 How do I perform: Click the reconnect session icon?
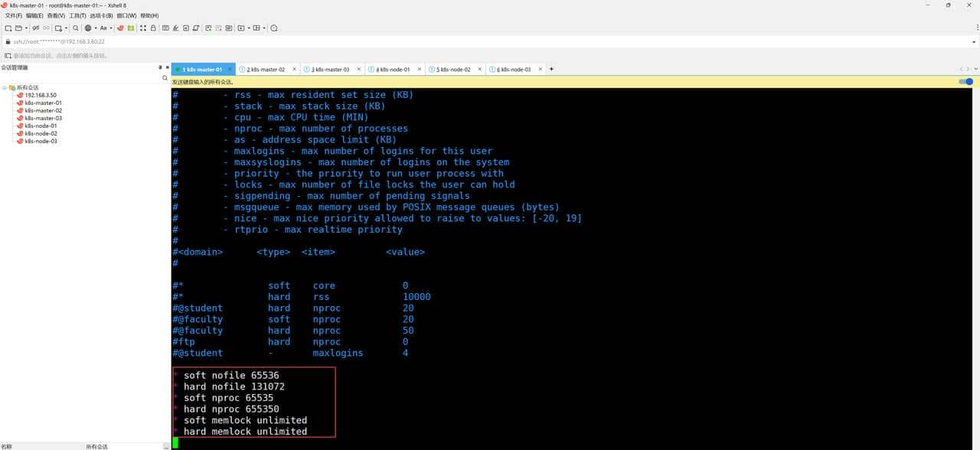[45, 28]
